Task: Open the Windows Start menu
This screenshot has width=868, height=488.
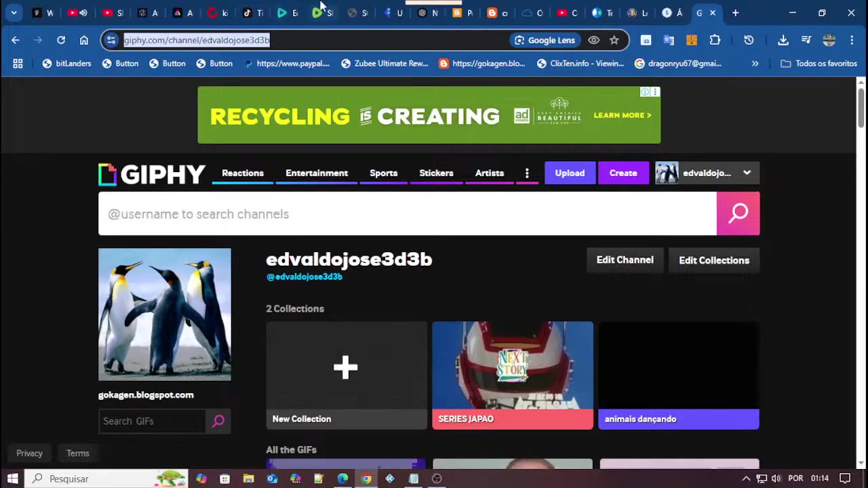Action: pos(12,479)
